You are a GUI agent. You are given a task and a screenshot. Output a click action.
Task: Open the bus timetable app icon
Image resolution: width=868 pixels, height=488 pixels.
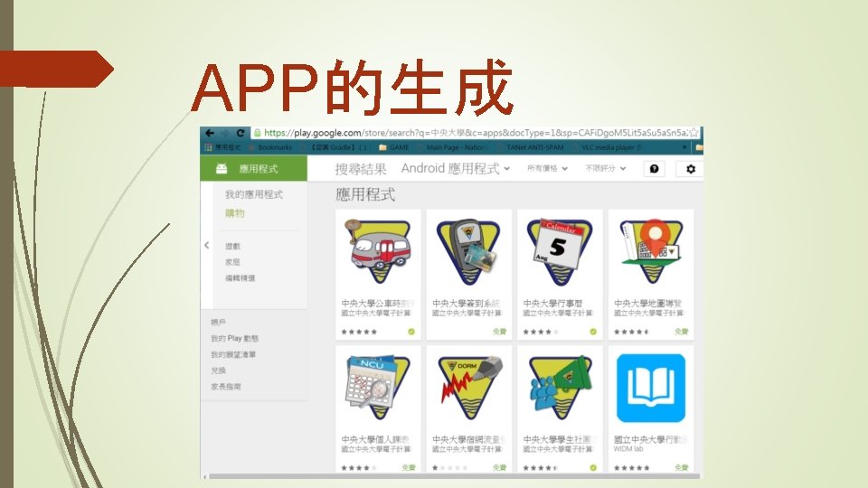[378, 251]
